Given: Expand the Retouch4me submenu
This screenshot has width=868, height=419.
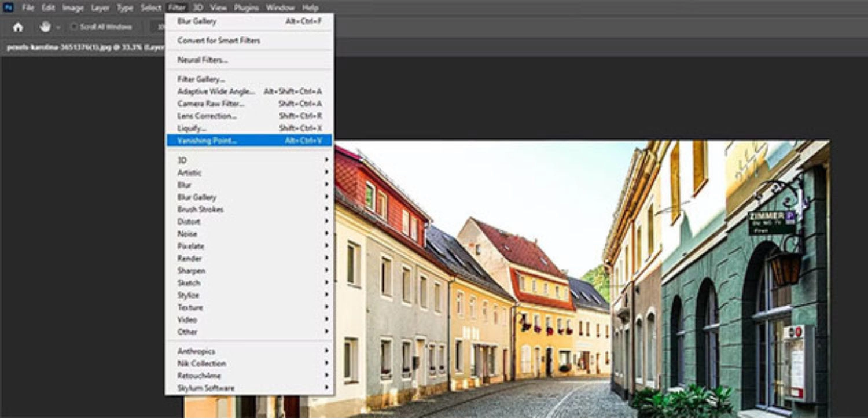Looking at the screenshot, I should pos(249,376).
